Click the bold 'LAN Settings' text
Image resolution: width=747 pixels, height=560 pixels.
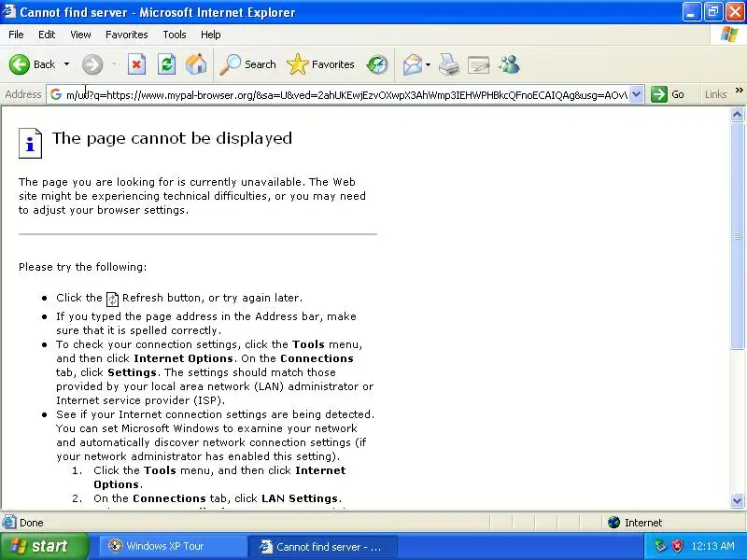tap(300, 498)
